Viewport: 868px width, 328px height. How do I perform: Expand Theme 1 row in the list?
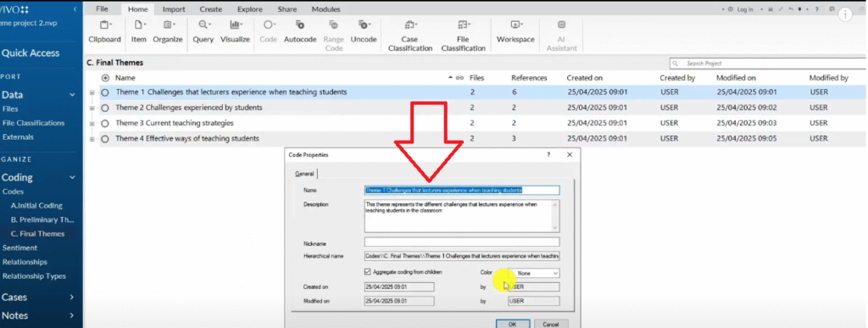pyautogui.click(x=92, y=92)
